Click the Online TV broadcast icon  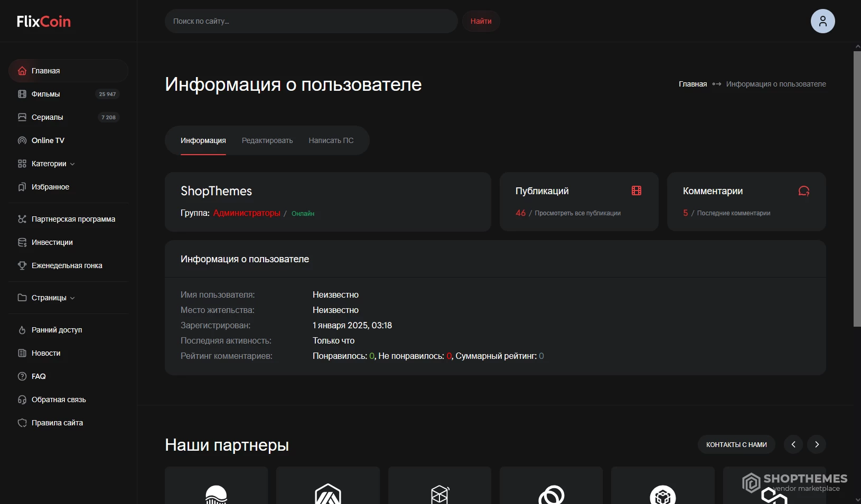22,140
